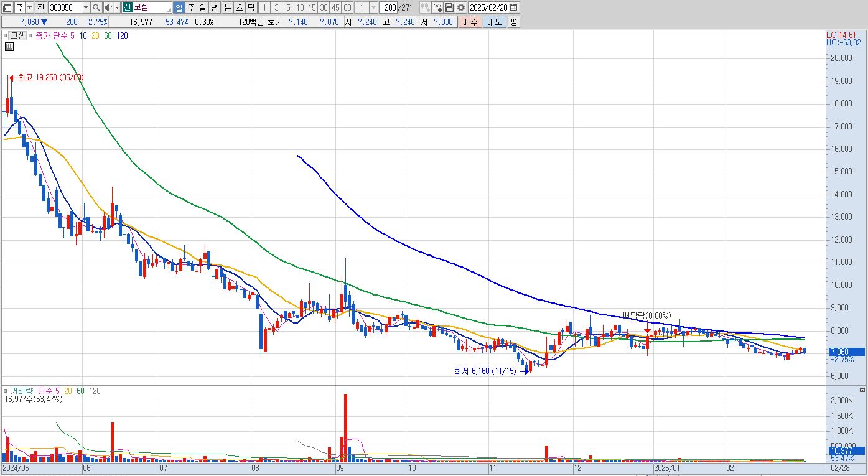868x476 pixels.
Task: Click the 코셈 chart legend label
Action: pyautogui.click(x=19, y=36)
